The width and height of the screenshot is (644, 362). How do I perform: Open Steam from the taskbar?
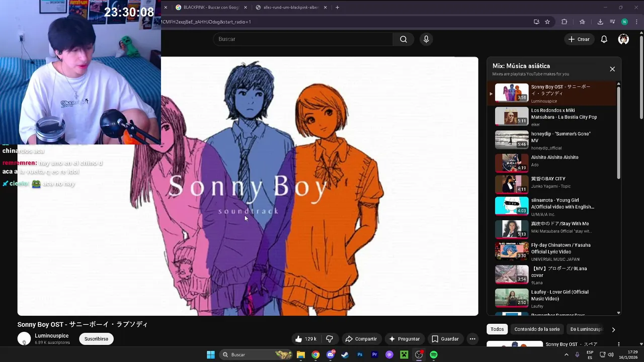click(x=345, y=354)
